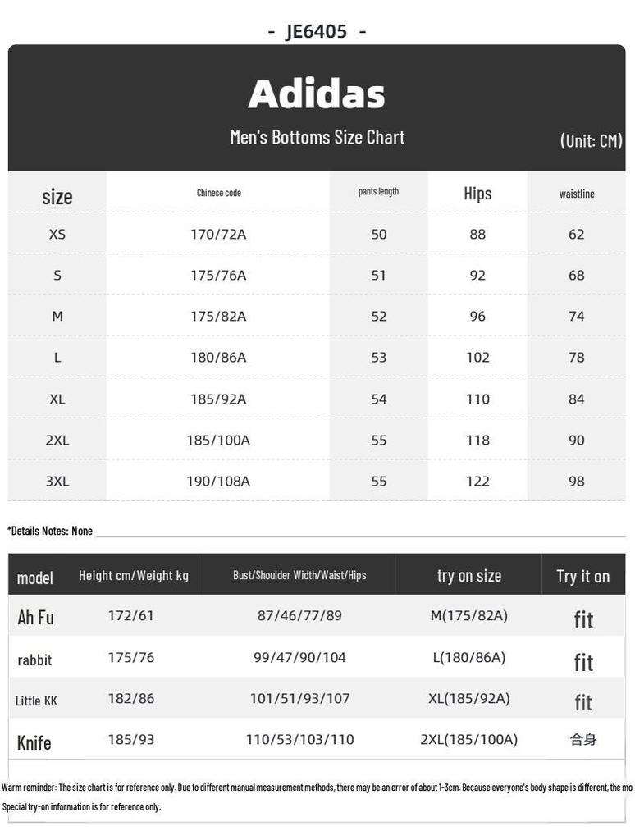Click the pants length column header
Screen dimensions: 635x840
pos(378,192)
